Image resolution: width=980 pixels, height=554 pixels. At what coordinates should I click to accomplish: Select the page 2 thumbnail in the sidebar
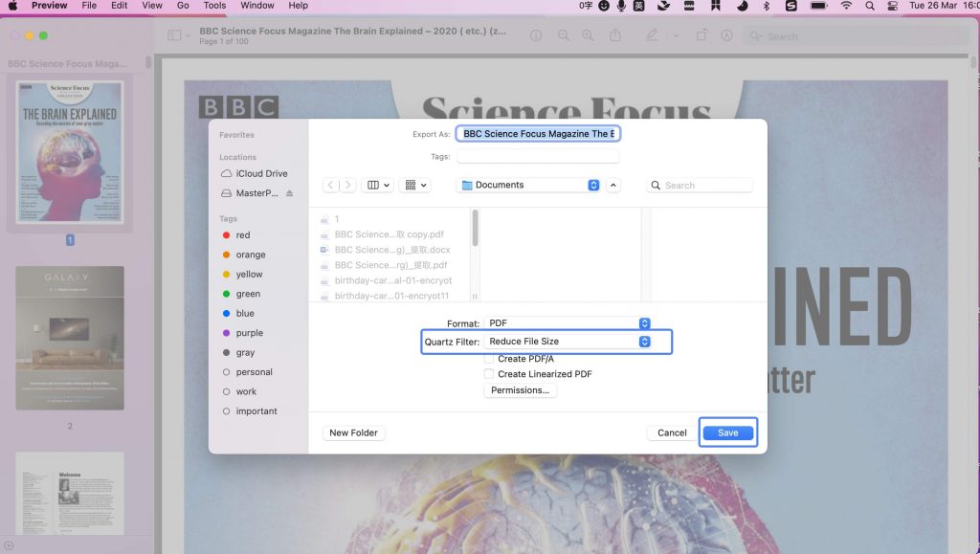(x=70, y=340)
